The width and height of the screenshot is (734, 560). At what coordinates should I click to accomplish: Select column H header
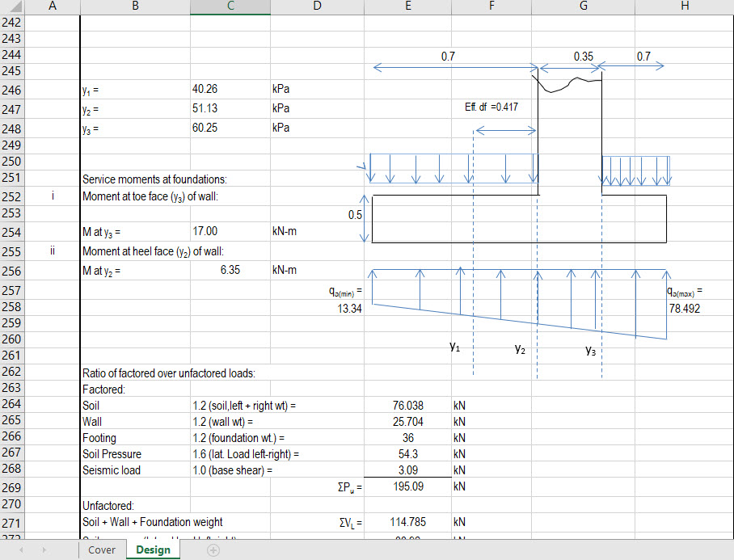tap(684, 6)
